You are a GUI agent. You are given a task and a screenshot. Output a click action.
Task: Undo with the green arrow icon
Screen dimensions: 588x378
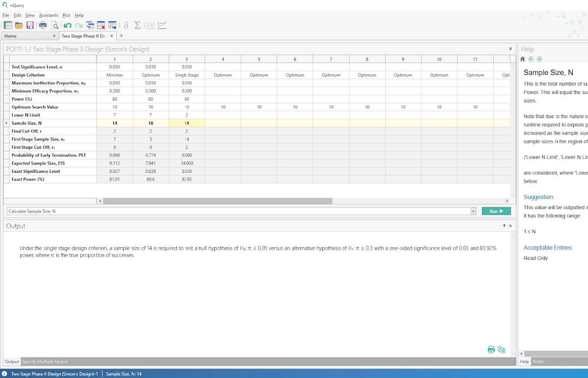click(67, 25)
